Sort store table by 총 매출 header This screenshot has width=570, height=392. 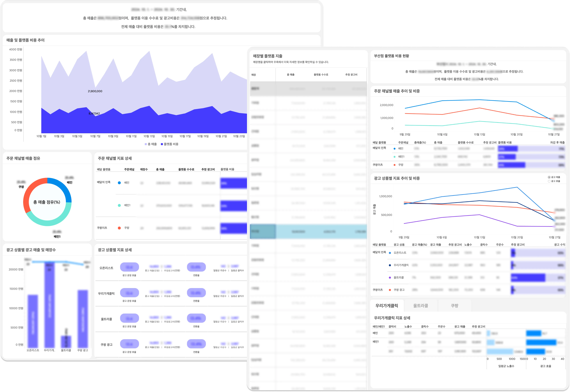click(291, 75)
